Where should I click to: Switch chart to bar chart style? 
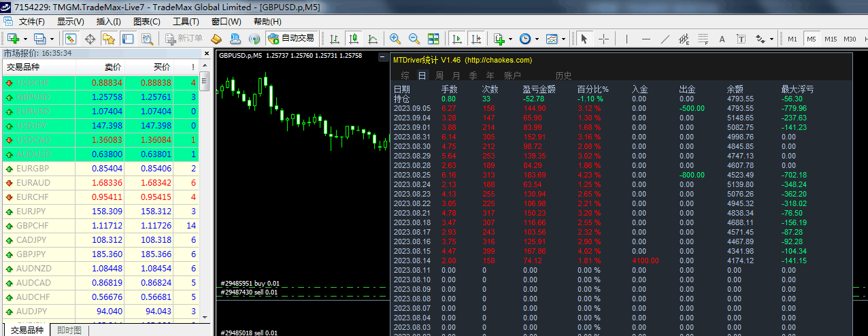[x=335, y=39]
